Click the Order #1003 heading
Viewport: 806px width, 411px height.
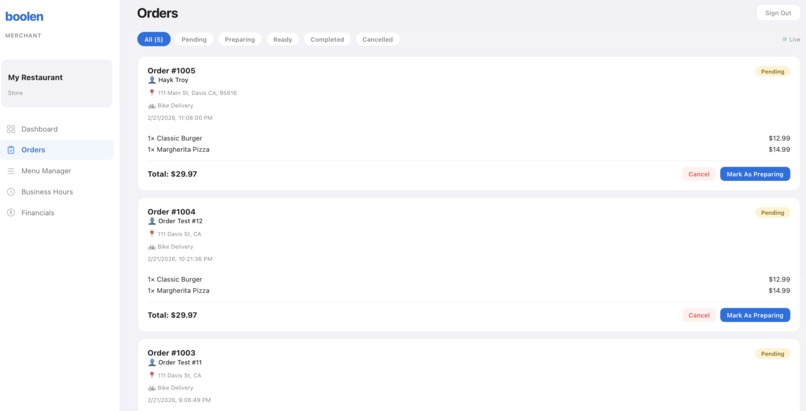(x=171, y=353)
